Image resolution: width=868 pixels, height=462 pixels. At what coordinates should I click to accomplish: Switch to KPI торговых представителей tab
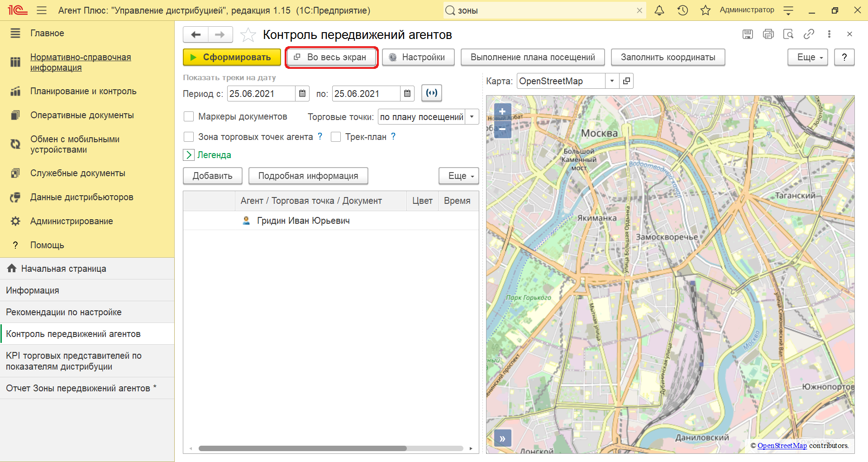coord(87,361)
